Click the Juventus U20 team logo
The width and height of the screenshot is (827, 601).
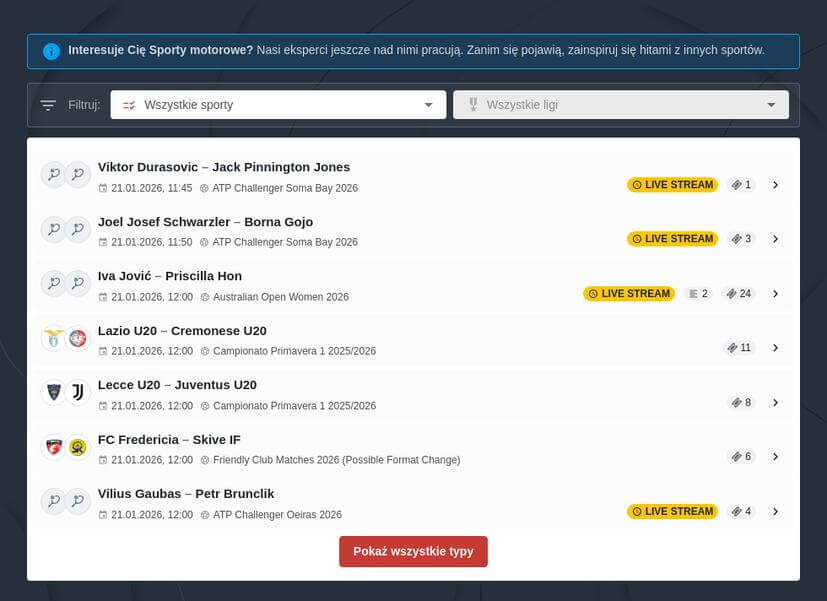[78, 393]
